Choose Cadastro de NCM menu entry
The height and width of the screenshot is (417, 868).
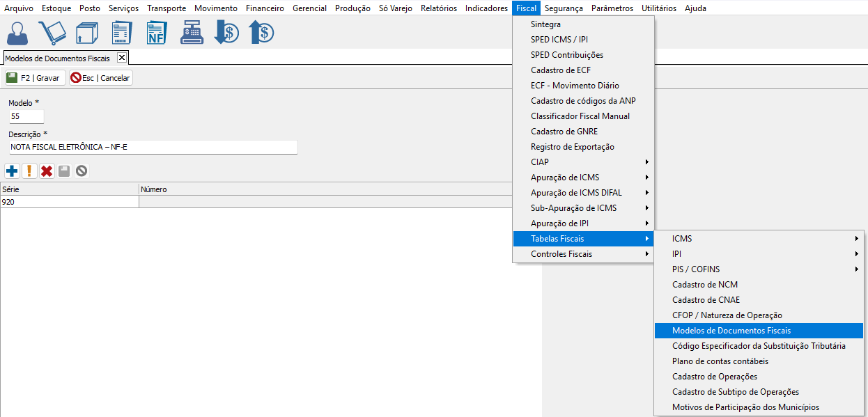(704, 285)
